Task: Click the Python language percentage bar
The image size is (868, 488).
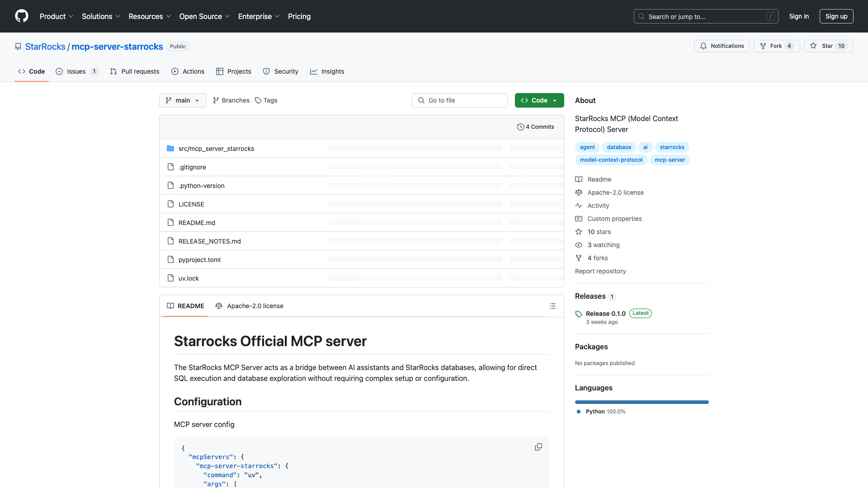Action: (642, 402)
